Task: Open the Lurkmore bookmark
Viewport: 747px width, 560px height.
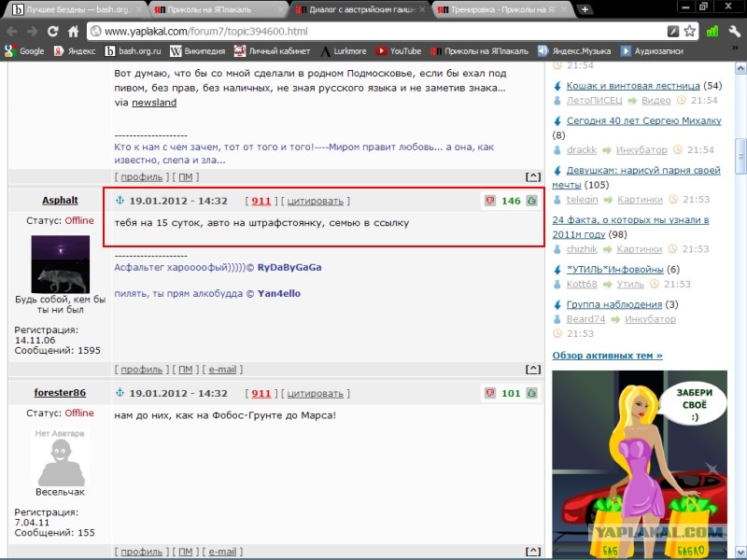Action: 344,51
